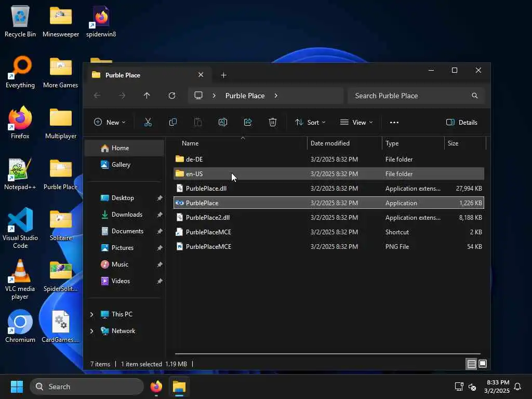Screen dimensions: 532x399
Task: Select Chromium desktop shortcut icon
Action: (x=20, y=326)
